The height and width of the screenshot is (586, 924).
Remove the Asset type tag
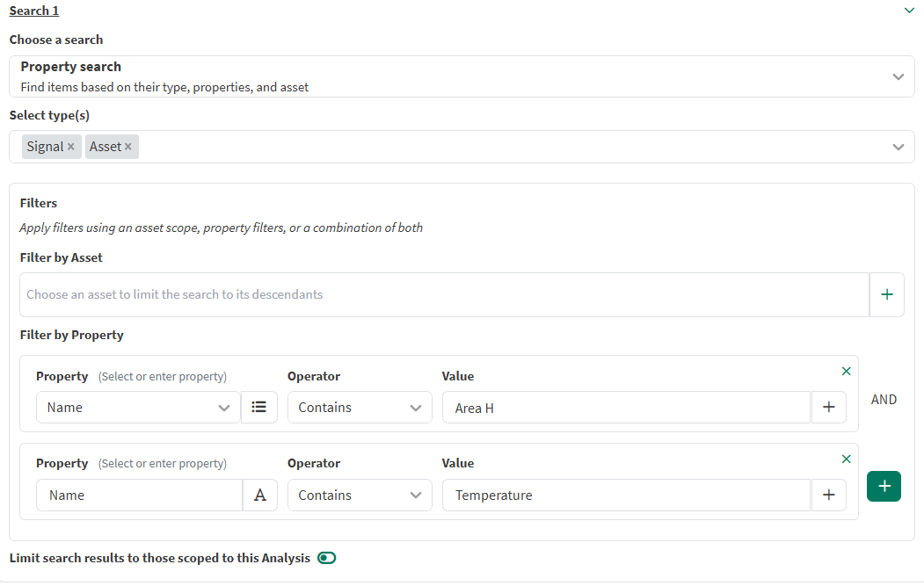[128, 147]
